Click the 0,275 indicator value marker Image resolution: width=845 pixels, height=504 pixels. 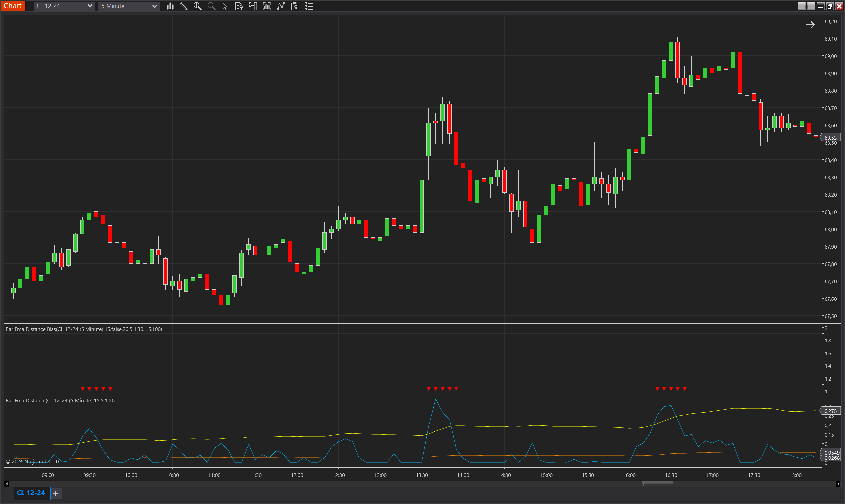click(830, 411)
